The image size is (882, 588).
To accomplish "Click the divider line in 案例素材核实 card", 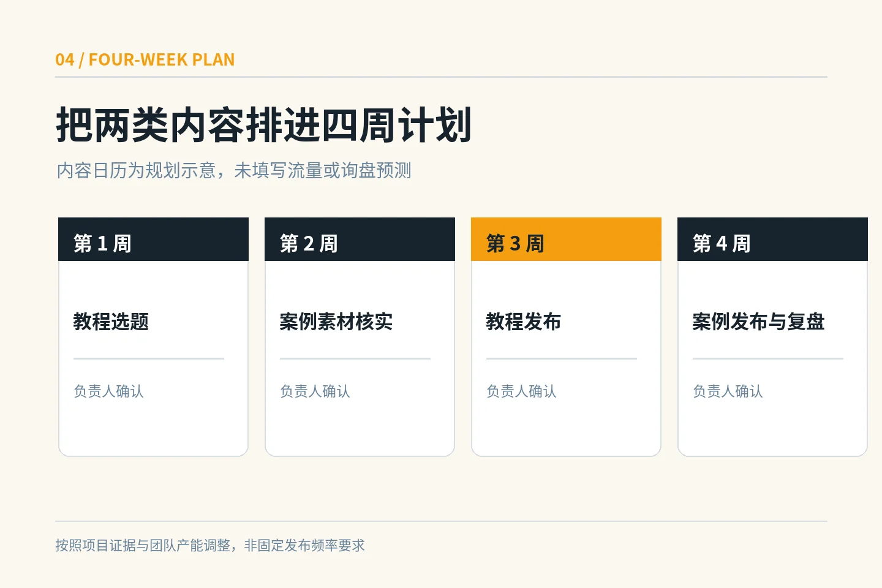I will (355, 358).
